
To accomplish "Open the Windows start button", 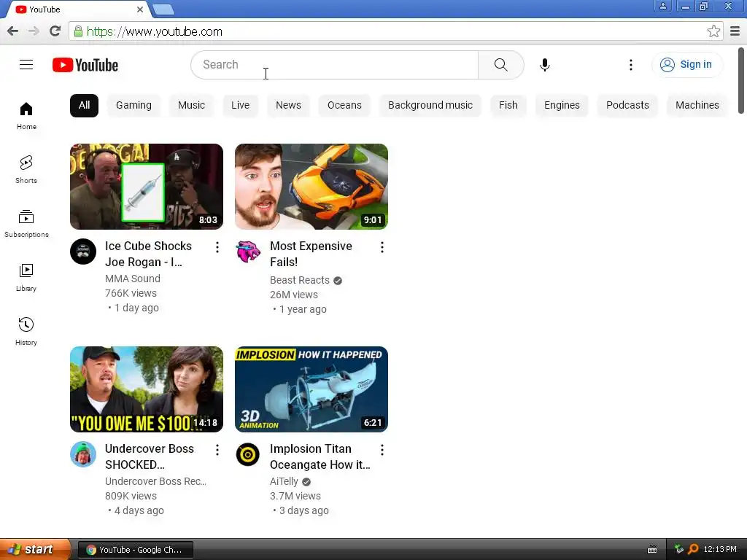I will [x=35, y=550].
